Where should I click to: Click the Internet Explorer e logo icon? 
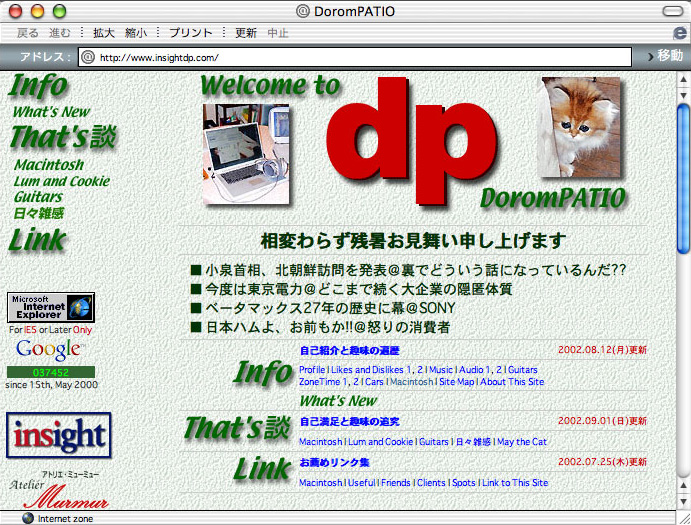click(679, 33)
